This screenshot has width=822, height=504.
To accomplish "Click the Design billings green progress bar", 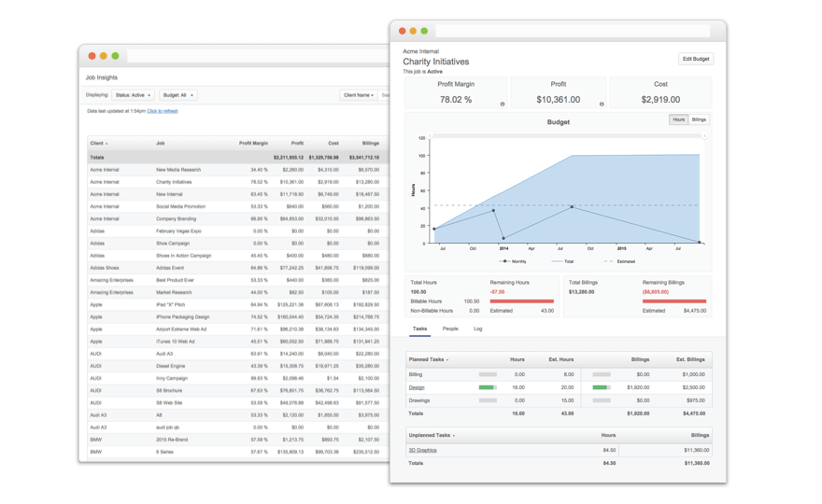I will tap(601, 387).
